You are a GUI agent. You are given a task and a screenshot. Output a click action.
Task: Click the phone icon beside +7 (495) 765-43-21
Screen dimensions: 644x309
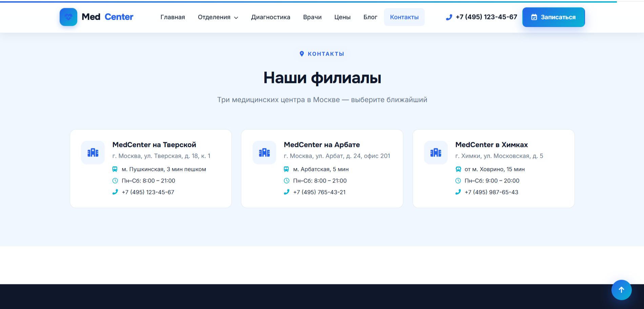click(286, 192)
